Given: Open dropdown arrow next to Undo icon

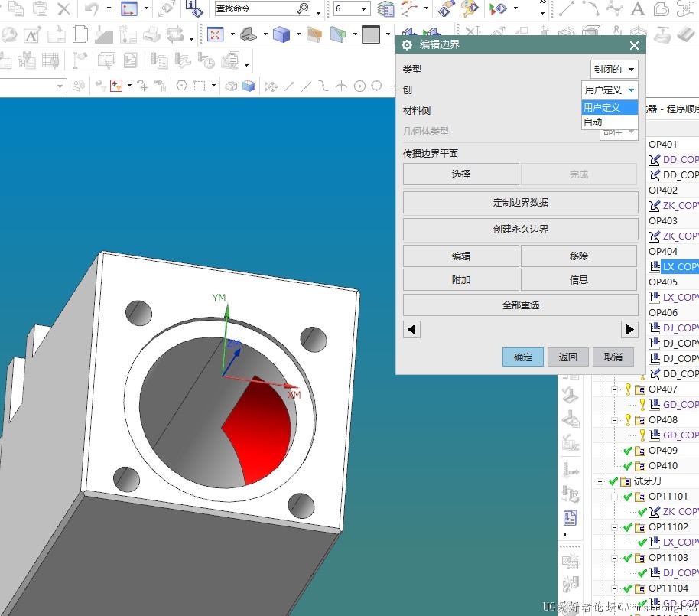Looking at the screenshot, I should (x=109, y=8).
